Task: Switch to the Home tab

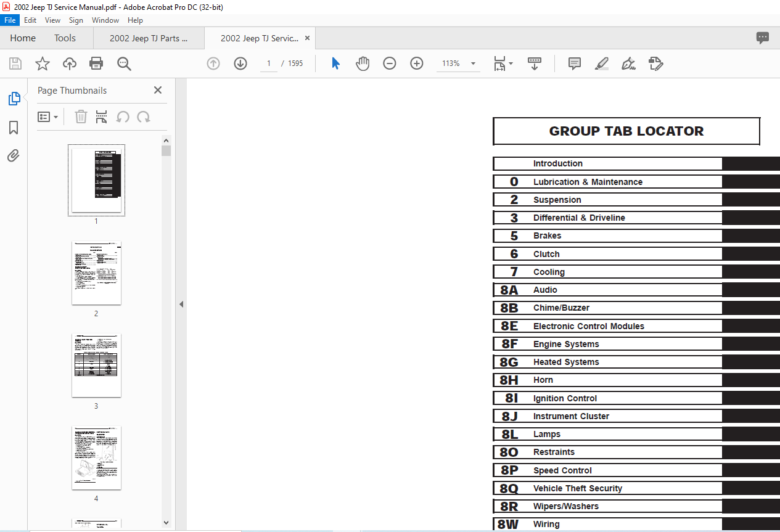Action: (23, 38)
